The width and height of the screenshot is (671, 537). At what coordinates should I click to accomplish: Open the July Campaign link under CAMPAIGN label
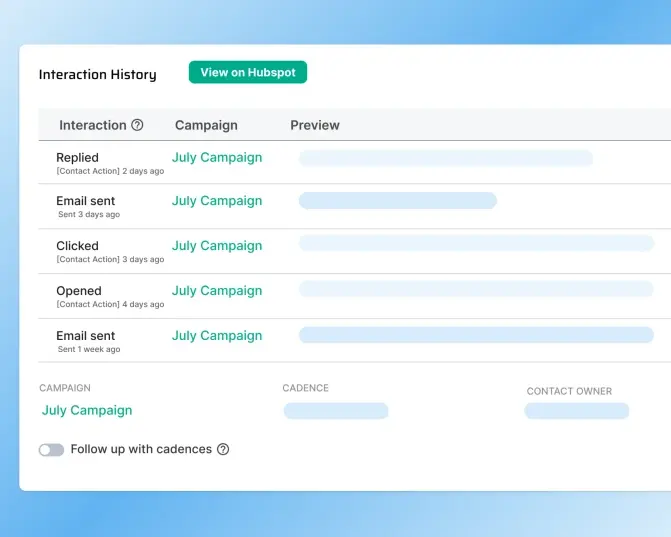coord(87,410)
